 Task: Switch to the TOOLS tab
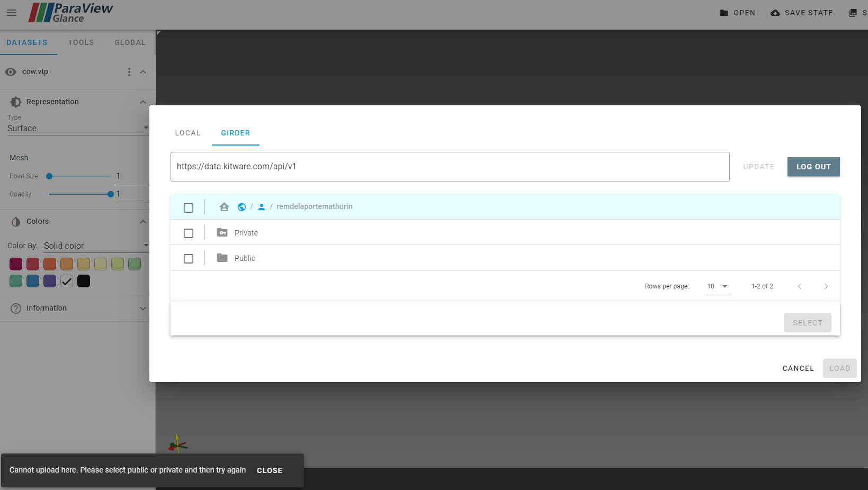pos(80,42)
